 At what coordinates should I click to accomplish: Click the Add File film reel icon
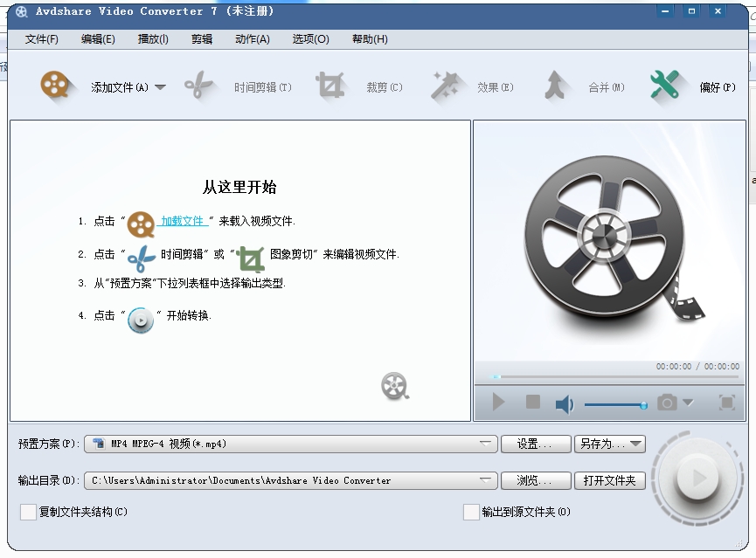(x=55, y=85)
